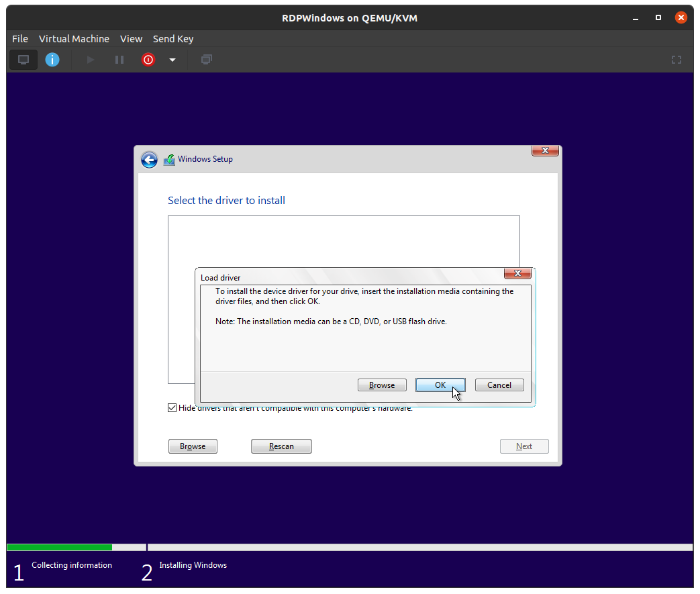This screenshot has height=594, width=700.
Task: Go back using the blue arrow in Windows Setup
Action: [x=149, y=160]
